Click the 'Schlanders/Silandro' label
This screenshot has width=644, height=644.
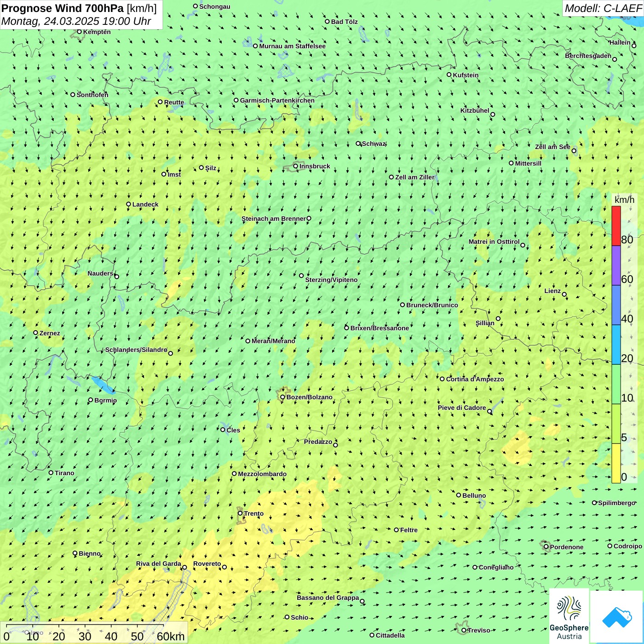coord(136,350)
